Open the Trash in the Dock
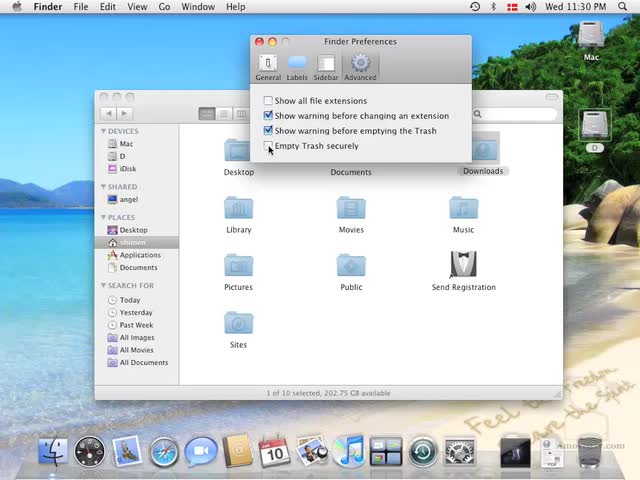 click(590, 451)
